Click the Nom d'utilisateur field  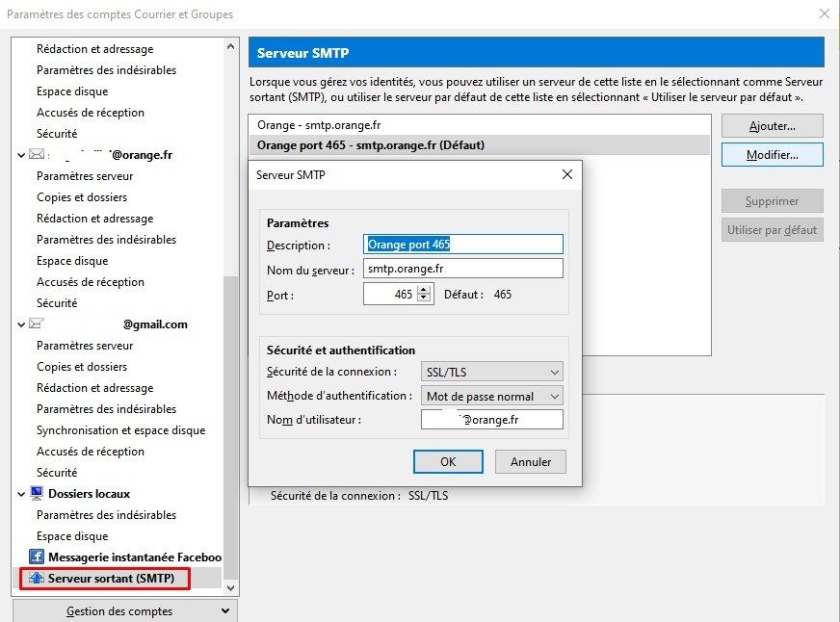click(x=492, y=419)
